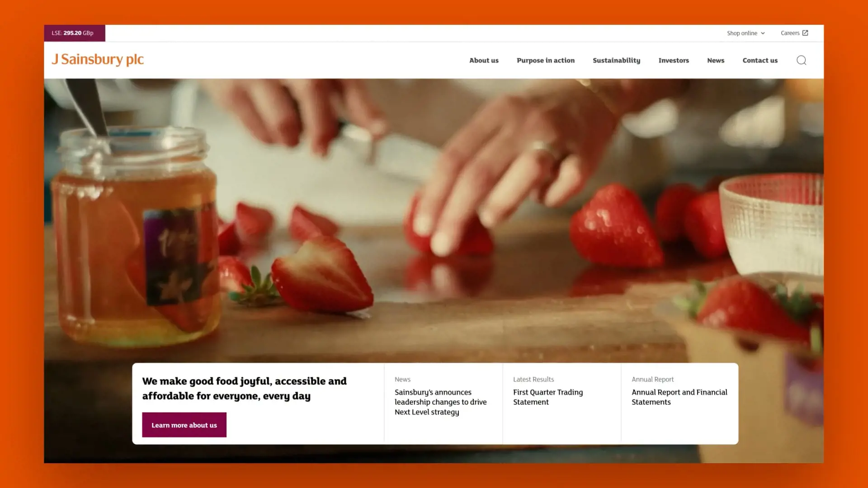This screenshot has height=488, width=868.
Task: Click the J Sainsbury plc logo
Action: (x=98, y=59)
